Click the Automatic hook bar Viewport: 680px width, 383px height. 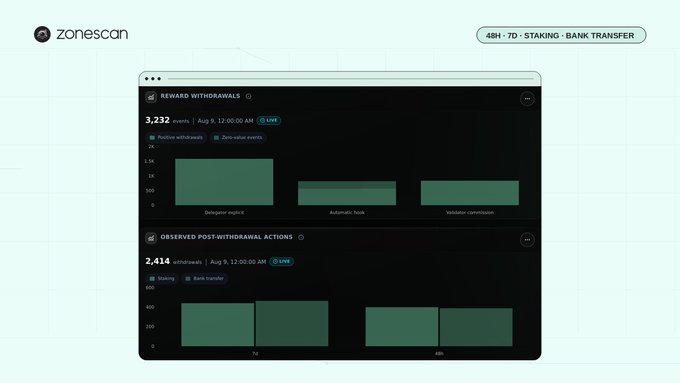pos(347,193)
